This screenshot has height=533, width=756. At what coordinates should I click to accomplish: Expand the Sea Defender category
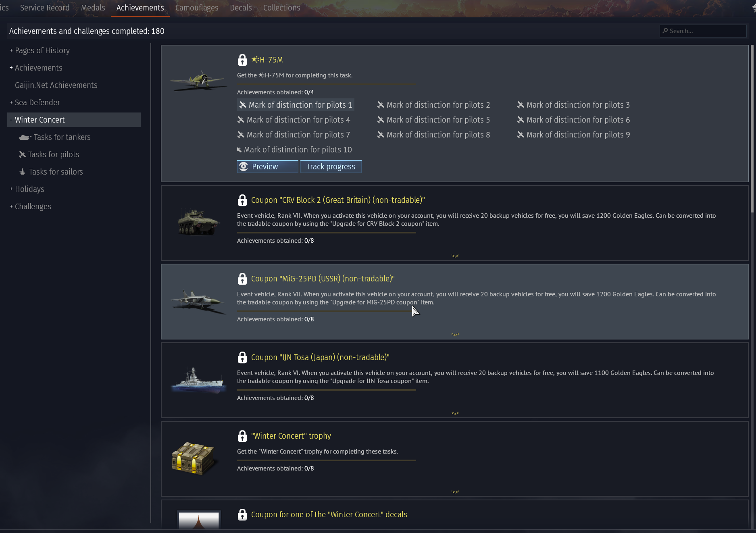coord(11,102)
